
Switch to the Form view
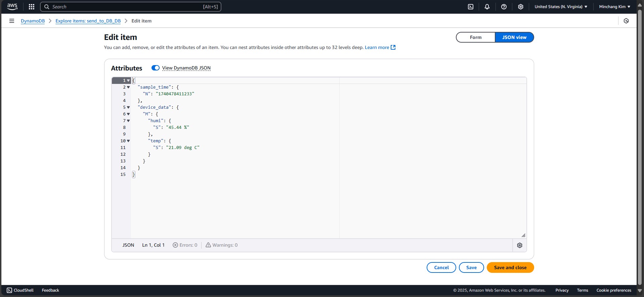click(475, 37)
